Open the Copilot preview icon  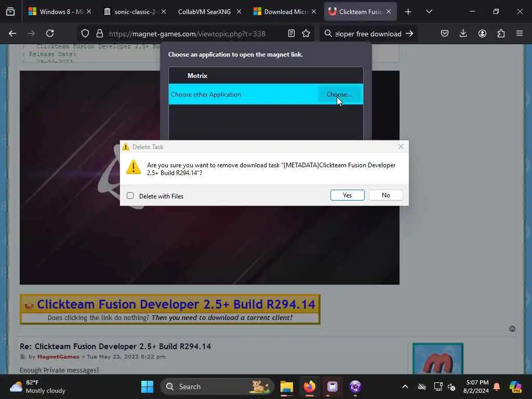point(515,387)
